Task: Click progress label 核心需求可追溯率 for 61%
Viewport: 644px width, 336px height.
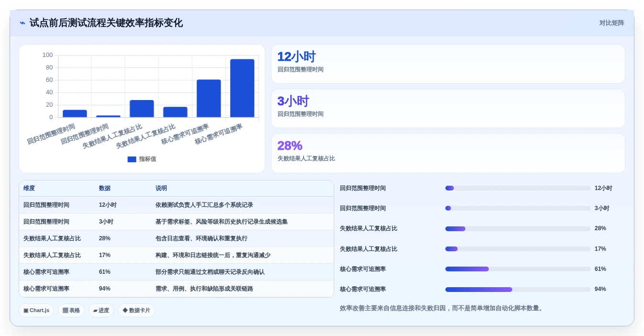Action: 363,269
